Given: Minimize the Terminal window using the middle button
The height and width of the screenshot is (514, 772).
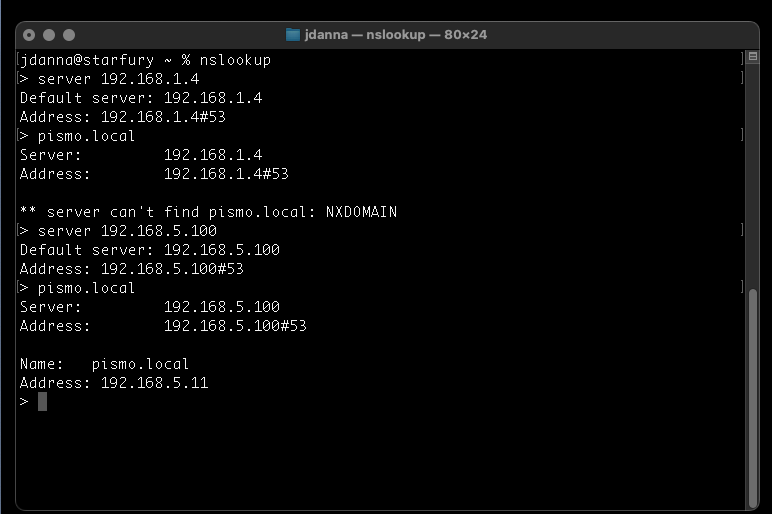Looking at the screenshot, I should coord(49,35).
